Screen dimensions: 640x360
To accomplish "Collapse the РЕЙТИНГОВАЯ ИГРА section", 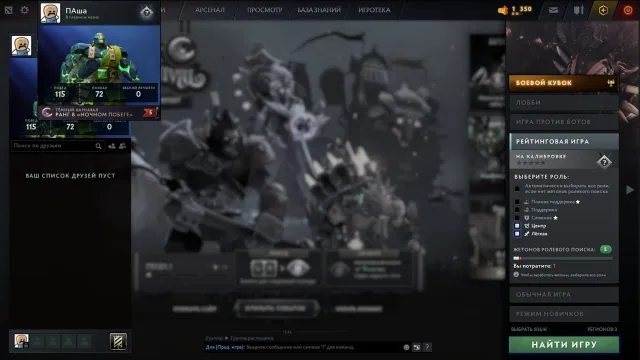I will 564,141.
